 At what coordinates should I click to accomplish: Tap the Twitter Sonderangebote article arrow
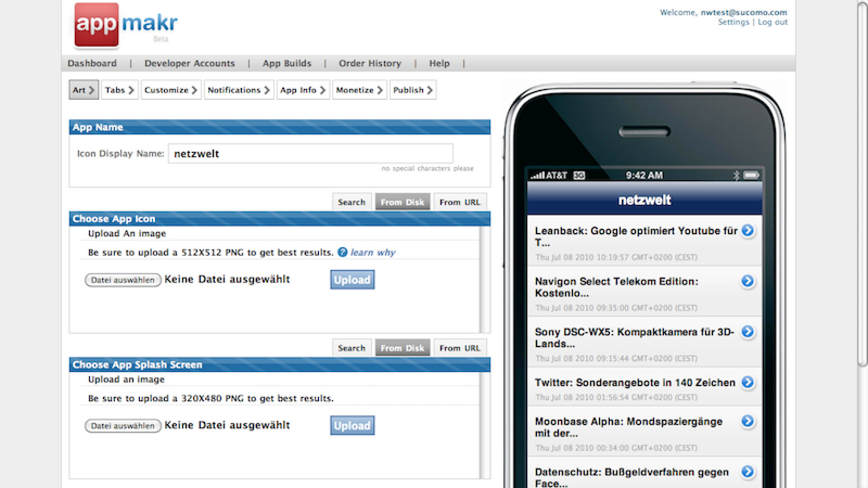click(748, 382)
